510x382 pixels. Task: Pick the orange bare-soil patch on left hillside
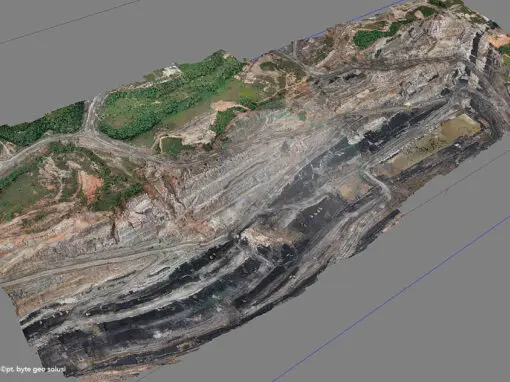89,185
